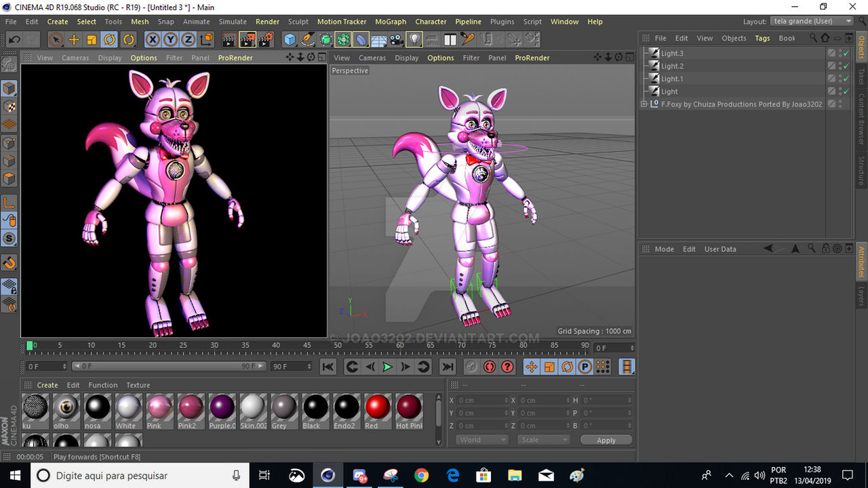Image resolution: width=868 pixels, height=488 pixels.
Task: Click the X position input field
Action: click(x=483, y=401)
